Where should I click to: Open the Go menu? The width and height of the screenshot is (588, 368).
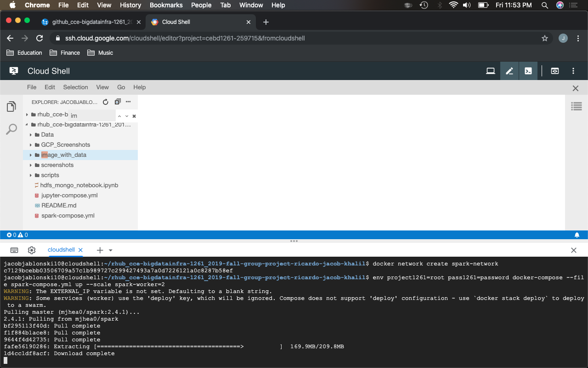coord(121,87)
